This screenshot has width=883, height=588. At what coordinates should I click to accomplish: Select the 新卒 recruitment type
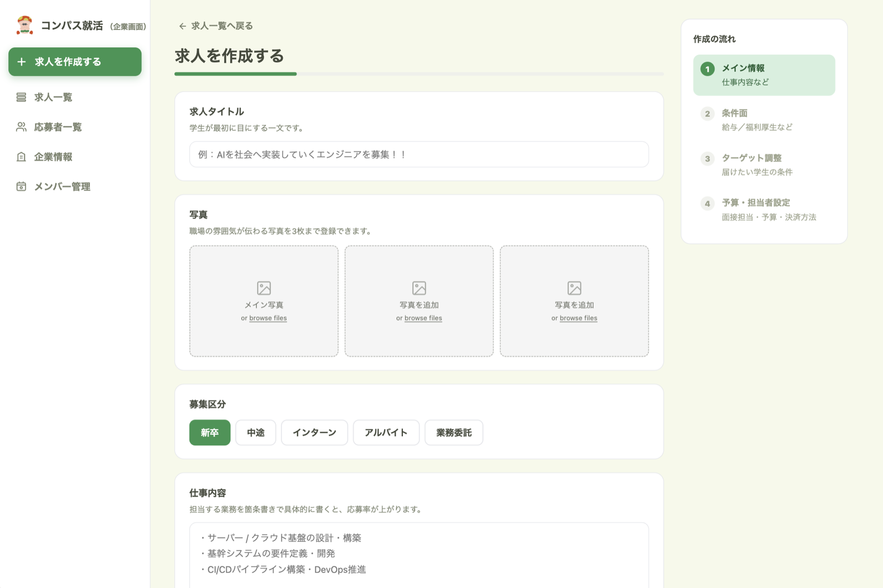click(x=210, y=432)
